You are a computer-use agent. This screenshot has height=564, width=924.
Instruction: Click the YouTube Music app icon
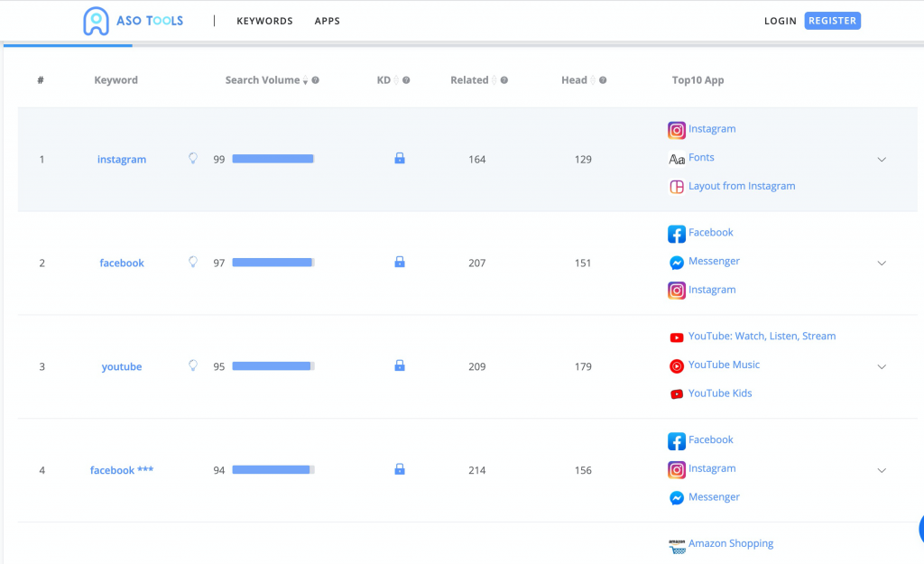677,365
